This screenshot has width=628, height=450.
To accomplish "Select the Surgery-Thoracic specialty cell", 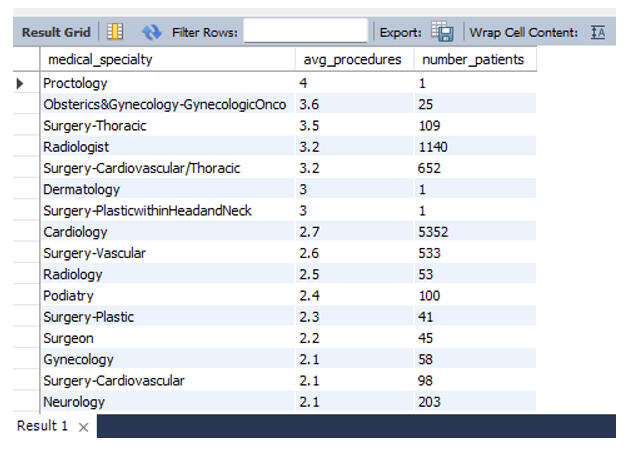I will click(166, 126).
